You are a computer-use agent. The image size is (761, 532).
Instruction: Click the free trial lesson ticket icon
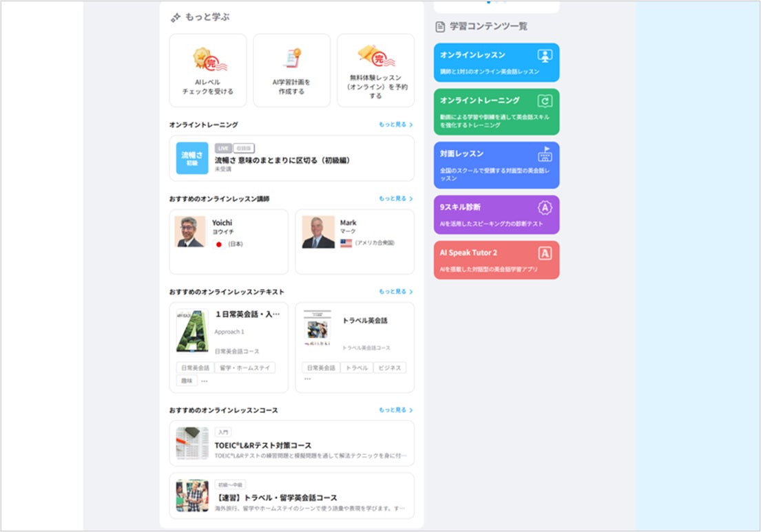pyautogui.click(x=376, y=56)
